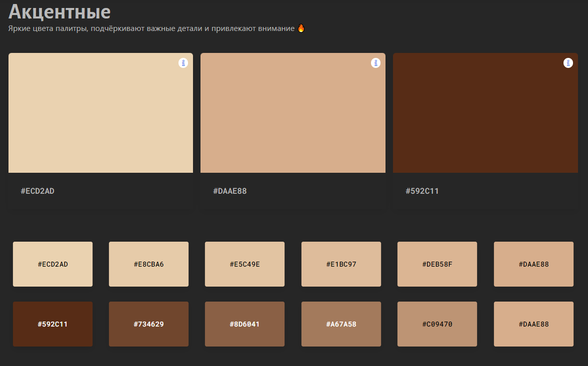Choose the small #E1BC97 swatch
Image resolution: width=588 pixels, height=366 pixels.
341,264
